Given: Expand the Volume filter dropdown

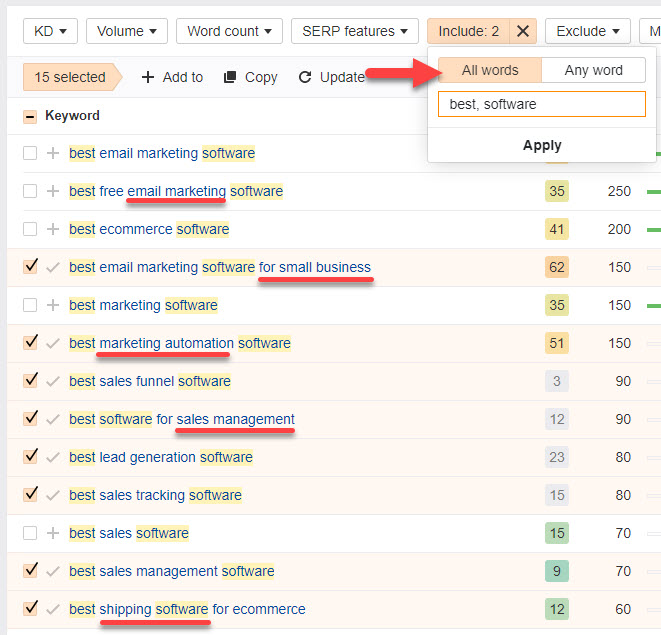Looking at the screenshot, I should click(126, 31).
